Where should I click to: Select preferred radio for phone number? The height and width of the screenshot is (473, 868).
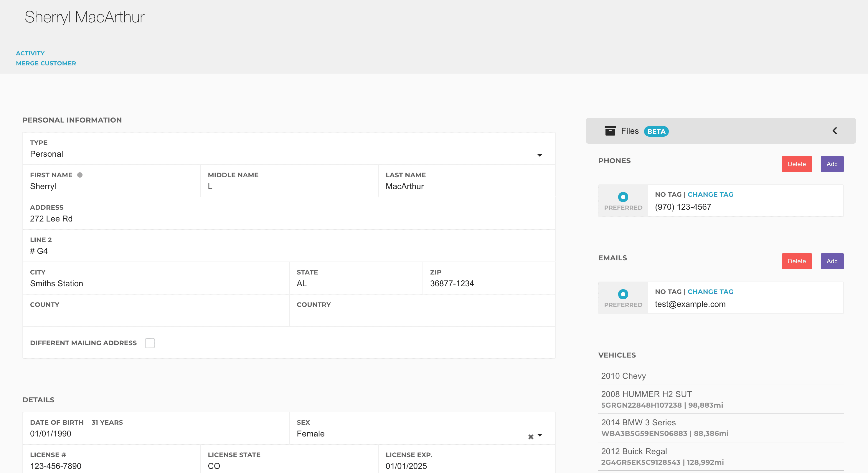coord(623,197)
